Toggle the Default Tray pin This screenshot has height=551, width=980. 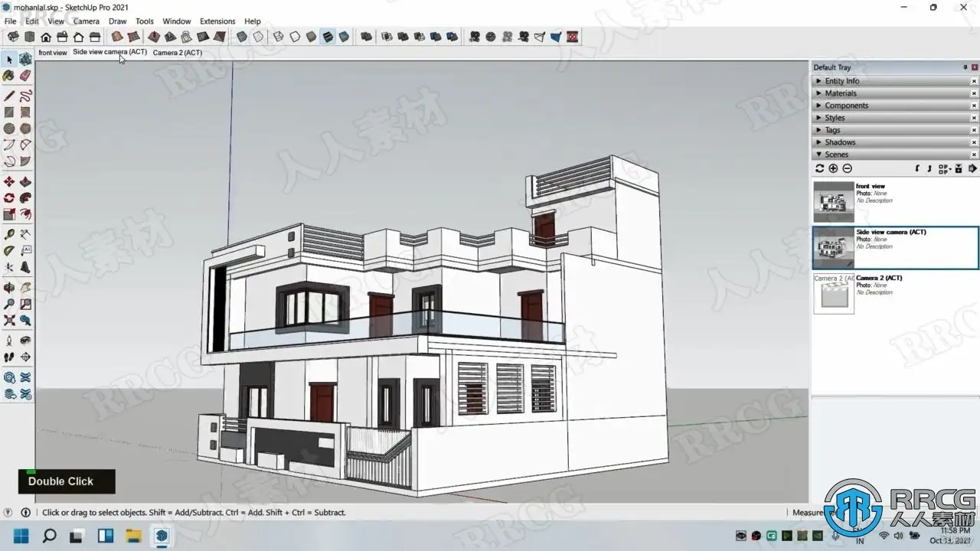coord(965,67)
